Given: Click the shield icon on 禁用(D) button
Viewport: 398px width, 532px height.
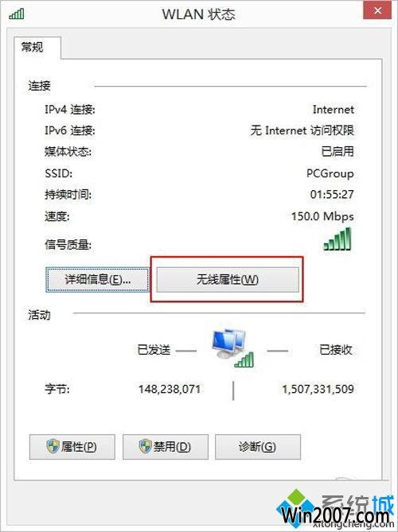Looking at the screenshot, I should point(146,446).
